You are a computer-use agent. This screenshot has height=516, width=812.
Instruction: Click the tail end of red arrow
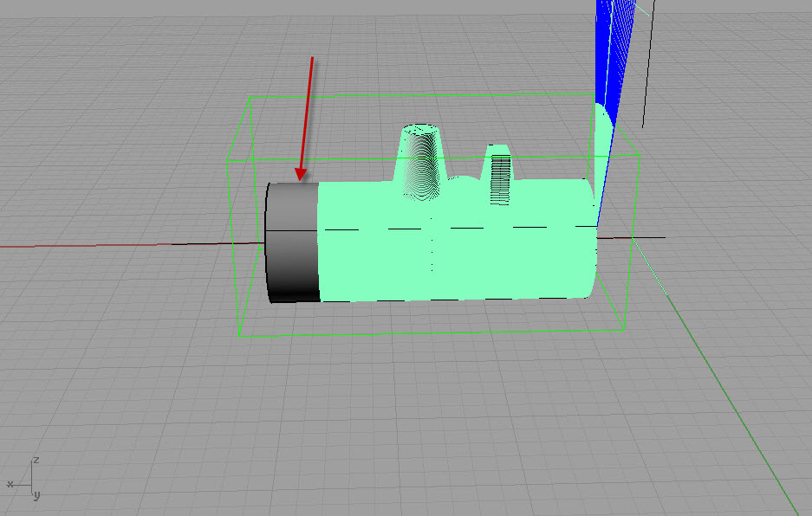(313, 58)
